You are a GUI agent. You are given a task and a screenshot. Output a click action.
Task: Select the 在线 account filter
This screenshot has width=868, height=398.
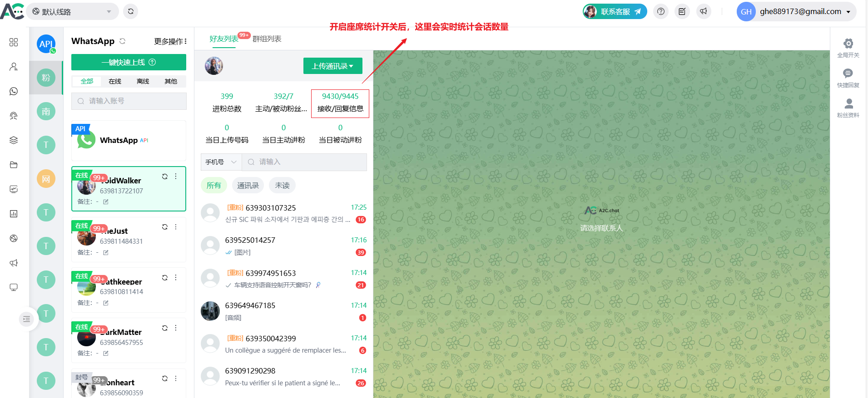pyautogui.click(x=115, y=81)
